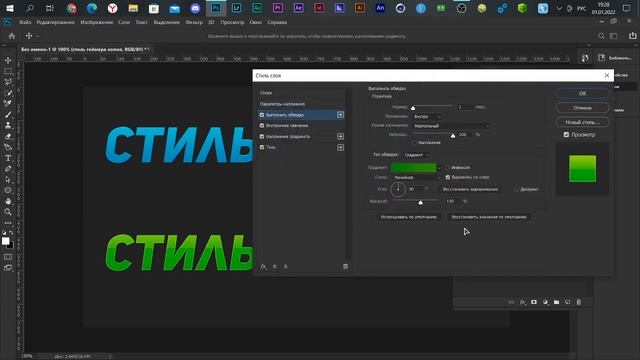Toggle the Просмотр preview checkbox

pos(566,135)
